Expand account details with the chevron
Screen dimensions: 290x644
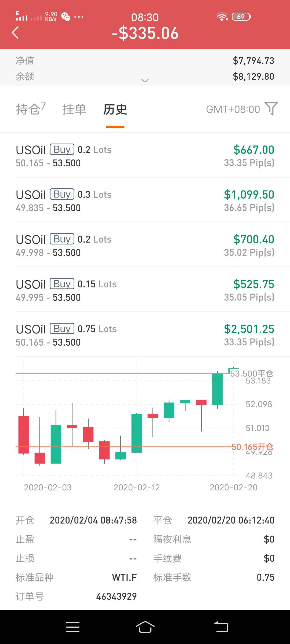point(145,80)
